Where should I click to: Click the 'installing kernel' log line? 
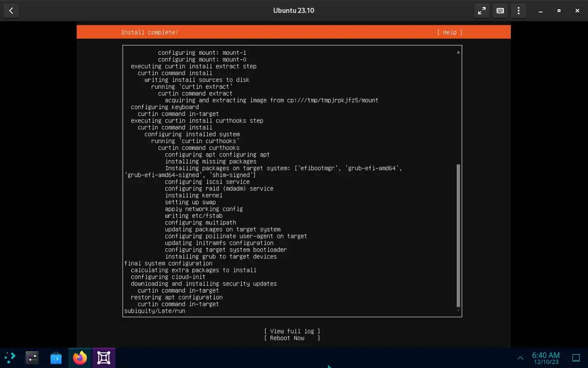coord(194,195)
